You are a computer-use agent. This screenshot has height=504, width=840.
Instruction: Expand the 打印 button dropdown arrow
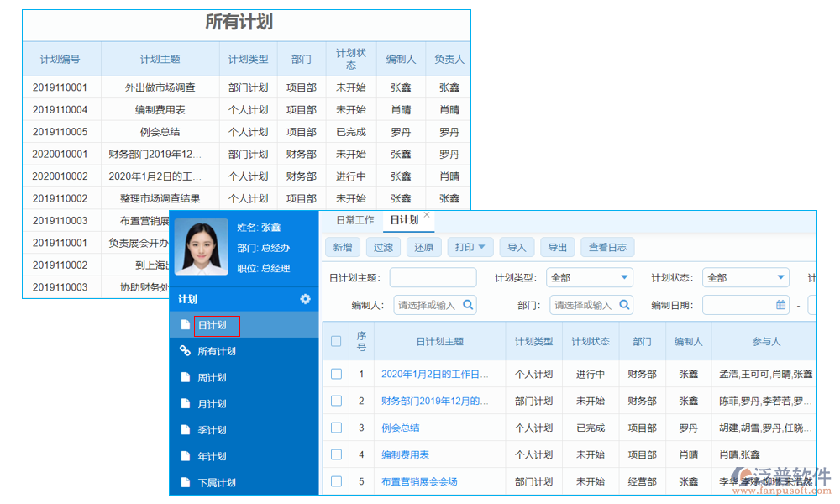(x=480, y=247)
